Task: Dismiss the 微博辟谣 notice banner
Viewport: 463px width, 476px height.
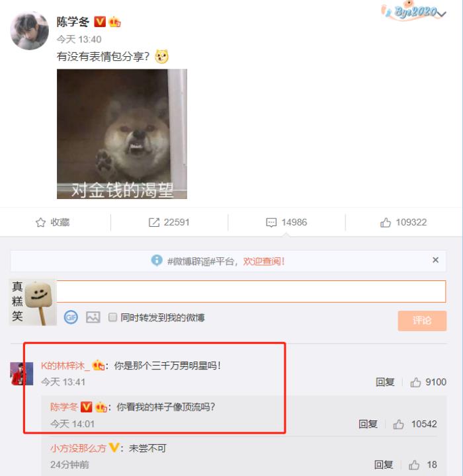Action: (x=435, y=260)
